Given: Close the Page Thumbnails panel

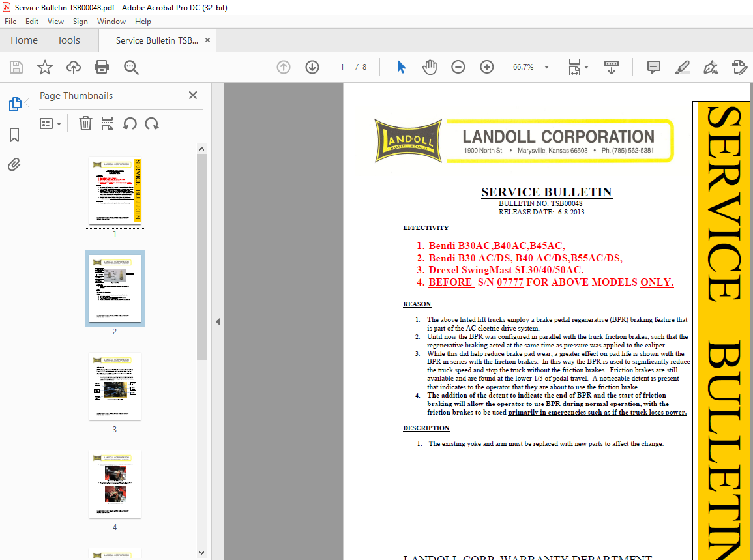Looking at the screenshot, I should tap(193, 96).
